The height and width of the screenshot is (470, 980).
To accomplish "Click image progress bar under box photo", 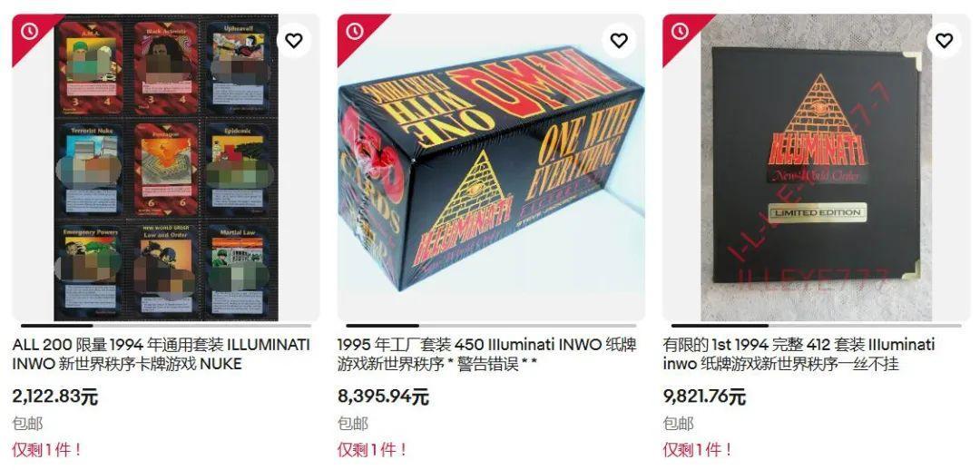I will tap(491, 326).
